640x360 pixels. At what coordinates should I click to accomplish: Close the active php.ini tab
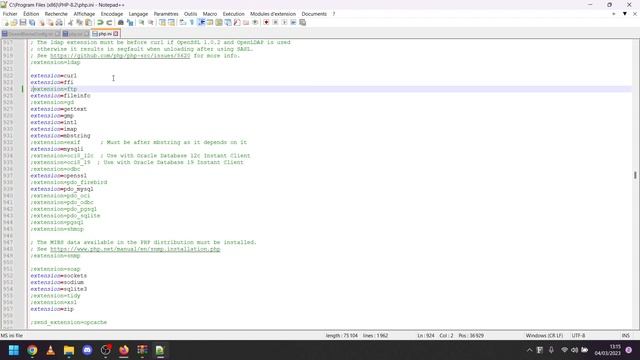click(116, 34)
